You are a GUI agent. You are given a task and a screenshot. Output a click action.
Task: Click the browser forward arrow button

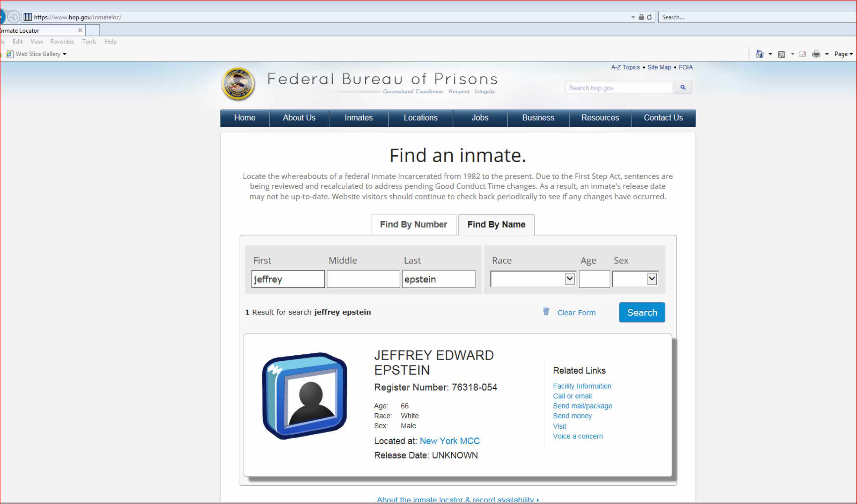14,17
